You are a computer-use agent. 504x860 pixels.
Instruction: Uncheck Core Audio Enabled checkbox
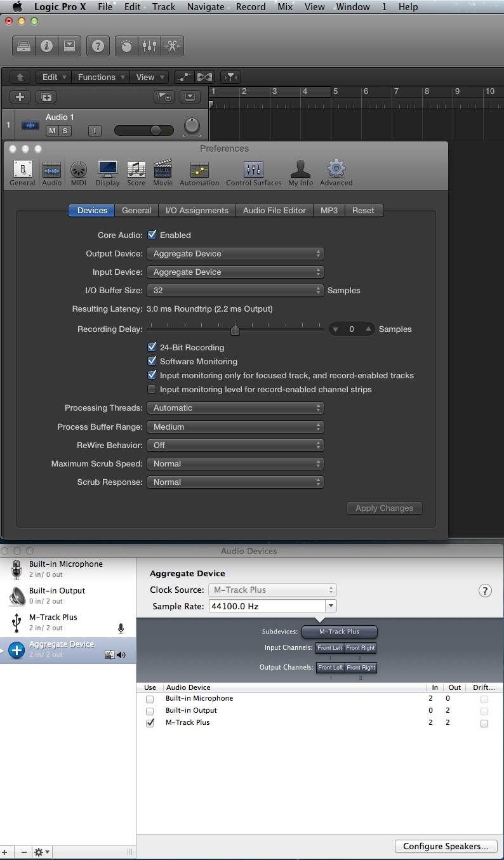152,235
